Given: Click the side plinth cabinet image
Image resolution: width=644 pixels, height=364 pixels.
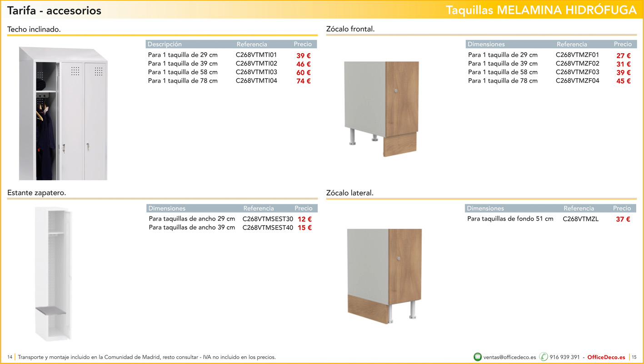Looking at the screenshot, I should pos(384,276).
